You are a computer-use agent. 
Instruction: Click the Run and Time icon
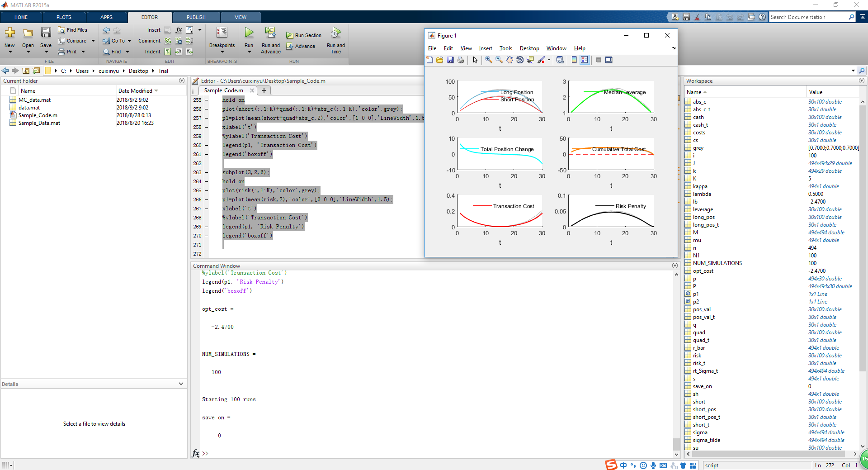coord(335,33)
